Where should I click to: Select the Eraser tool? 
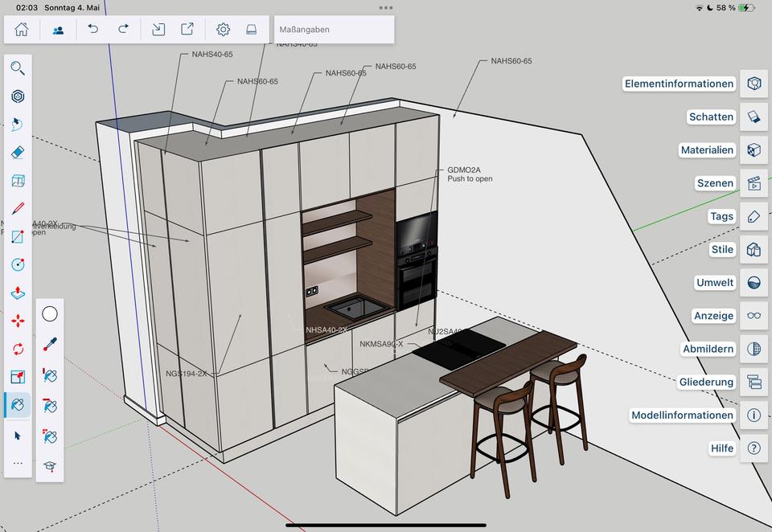[18, 152]
